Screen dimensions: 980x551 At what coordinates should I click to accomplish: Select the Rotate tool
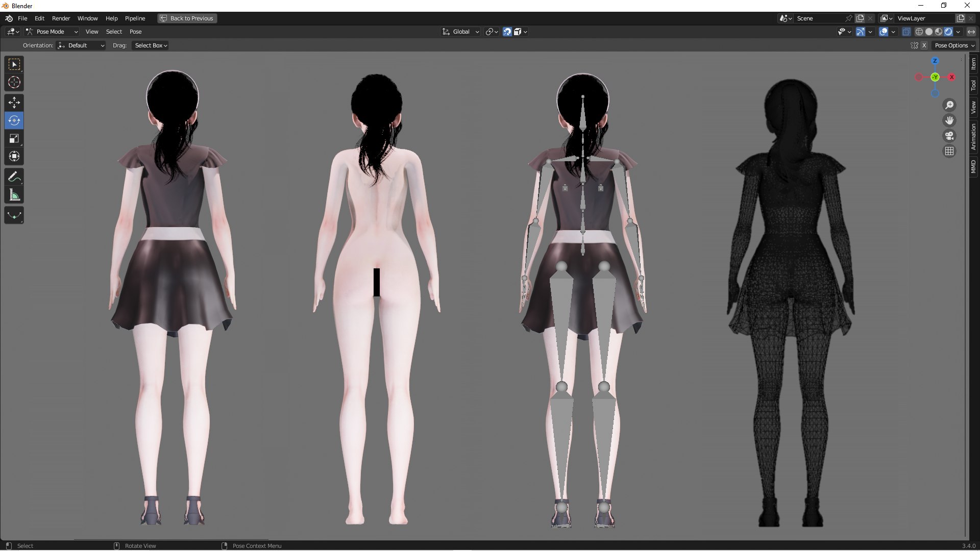(x=14, y=120)
